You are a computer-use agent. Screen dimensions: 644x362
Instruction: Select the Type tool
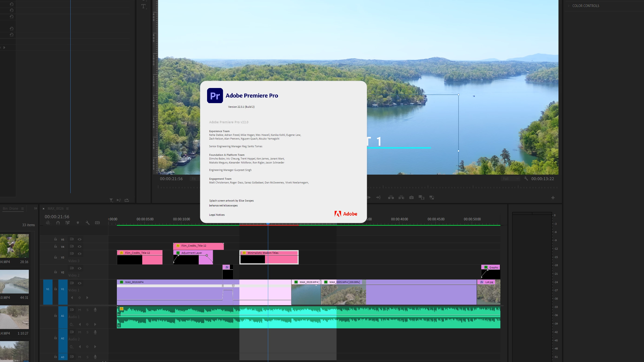pos(143,6)
